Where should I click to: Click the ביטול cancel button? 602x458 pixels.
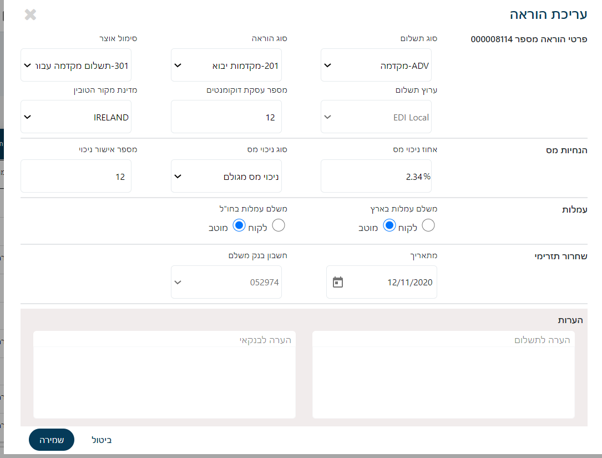tap(102, 440)
